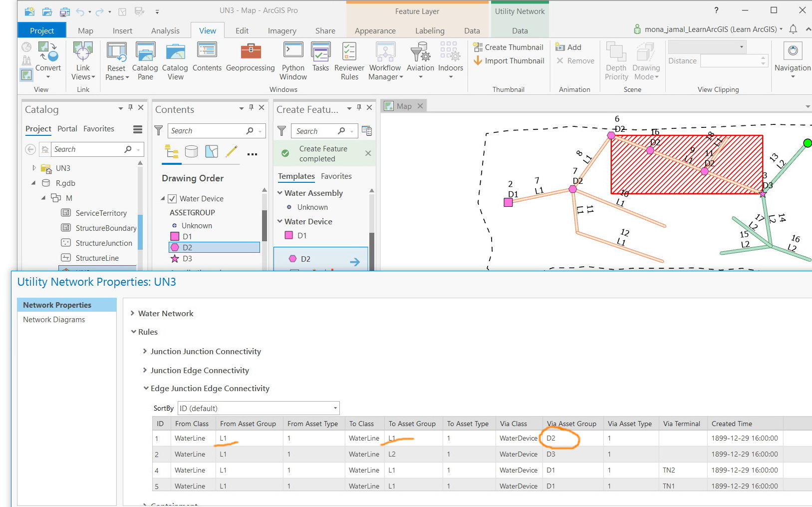
Task: Go back in Catalog pane navigation
Action: (30, 149)
